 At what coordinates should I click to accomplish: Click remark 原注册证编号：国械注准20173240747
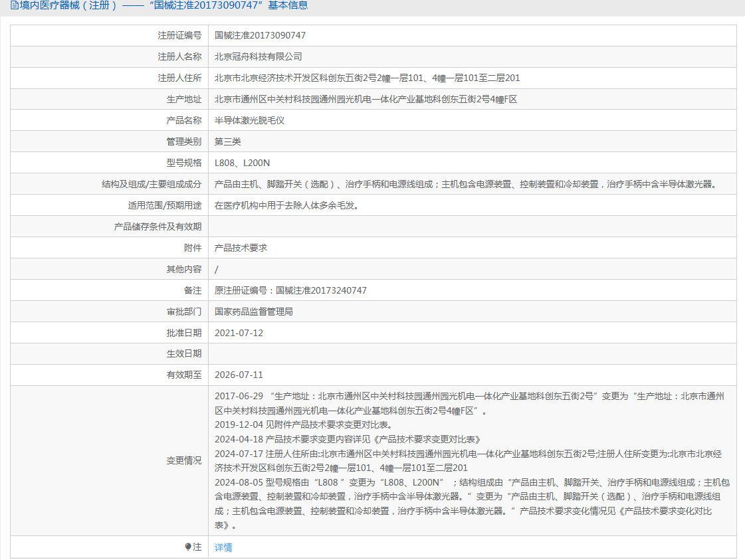291,290
